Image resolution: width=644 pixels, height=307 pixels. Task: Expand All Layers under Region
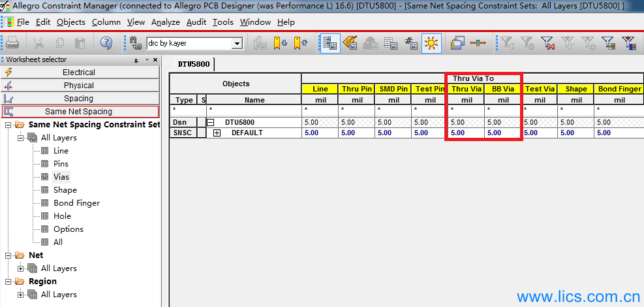pos(21,295)
